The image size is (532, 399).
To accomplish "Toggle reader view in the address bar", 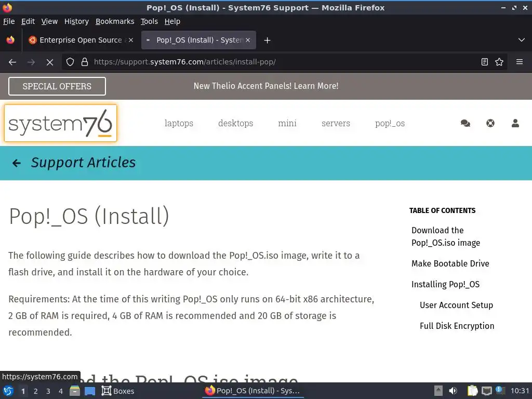I will click(485, 62).
